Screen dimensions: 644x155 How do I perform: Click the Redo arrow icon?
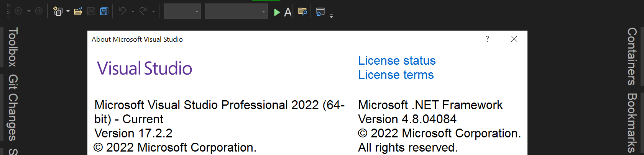(x=143, y=11)
